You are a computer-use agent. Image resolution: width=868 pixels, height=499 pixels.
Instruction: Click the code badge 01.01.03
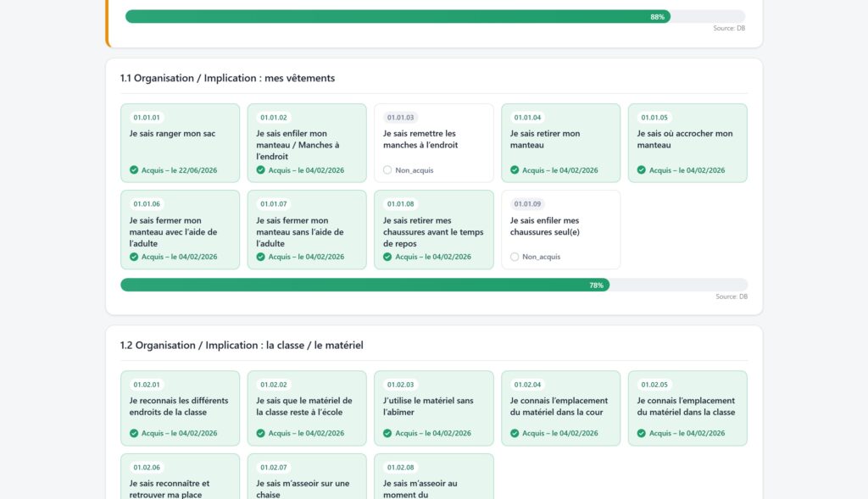click(400, 117)
